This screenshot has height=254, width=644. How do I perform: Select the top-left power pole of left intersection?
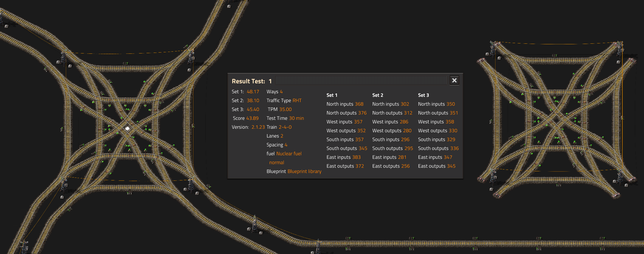tap(63, 57)
